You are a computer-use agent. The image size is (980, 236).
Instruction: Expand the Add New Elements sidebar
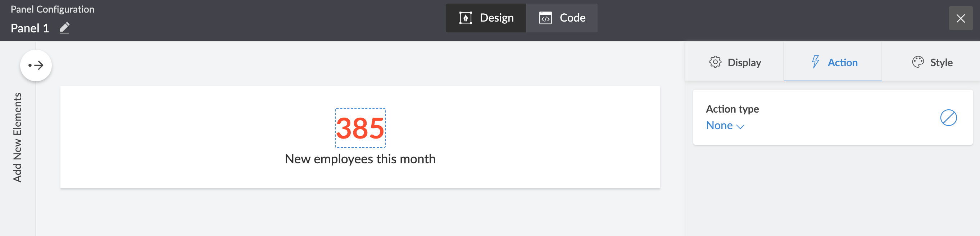coord(18,137)
